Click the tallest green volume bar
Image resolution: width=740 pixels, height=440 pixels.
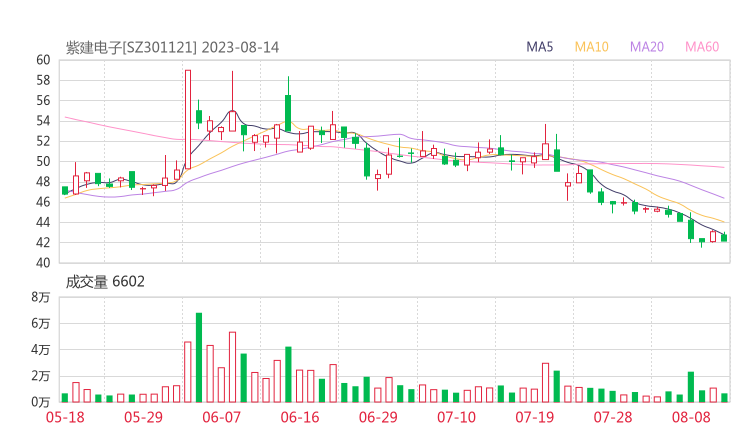pos(199,358)
